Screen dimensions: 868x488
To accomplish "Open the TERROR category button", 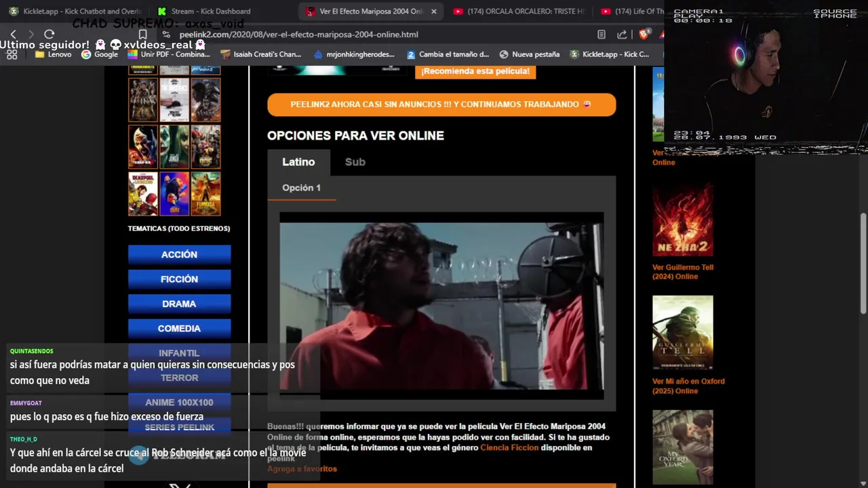I will (x=179, y=378).
